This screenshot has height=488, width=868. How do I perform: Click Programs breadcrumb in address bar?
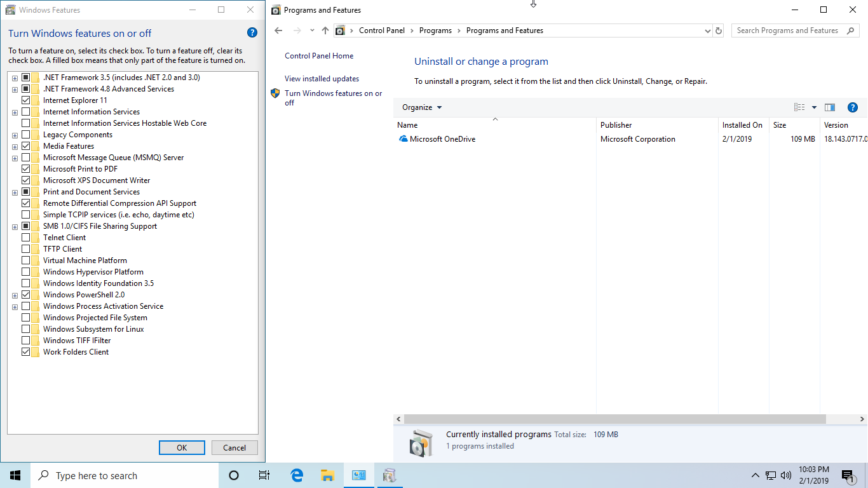tap(435, 30)
